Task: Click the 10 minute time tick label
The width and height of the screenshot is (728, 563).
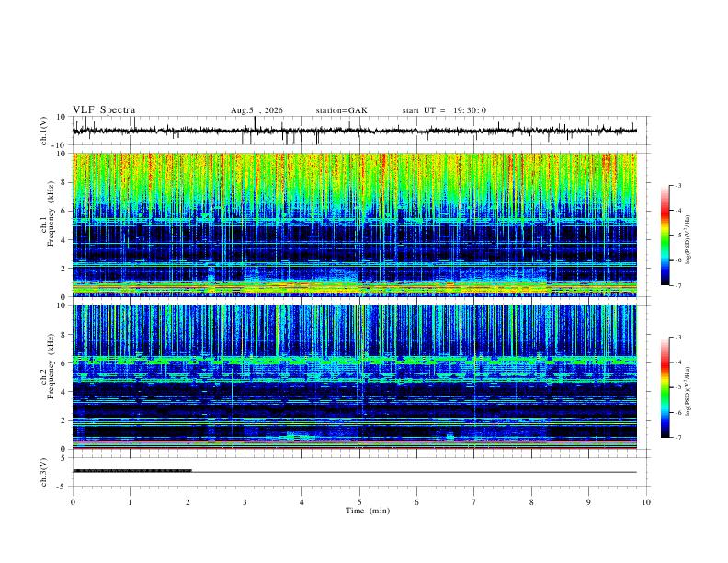Action: tap(646, 502)
